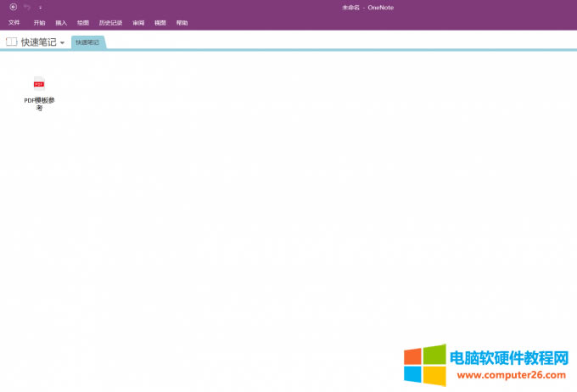Switch to the 开始 ribbon tab
The image size is (577, 392).
(x=39, y=23)
